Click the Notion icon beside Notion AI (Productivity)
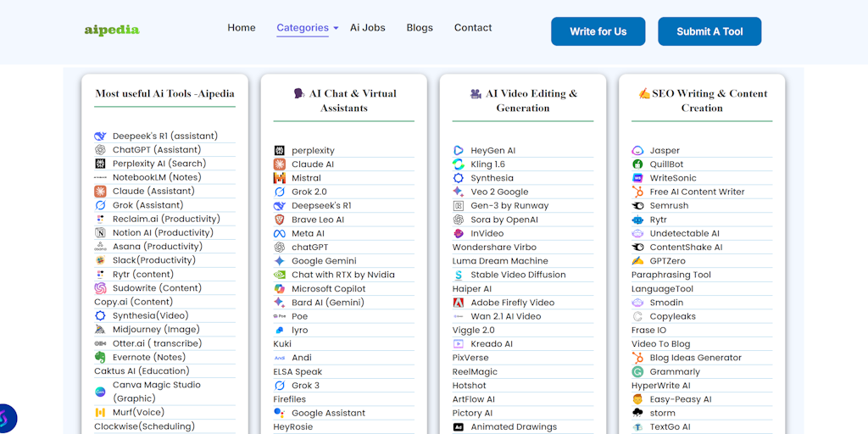Screen dimensions: 868x434 pyautogui.click(x=100, y=233)
